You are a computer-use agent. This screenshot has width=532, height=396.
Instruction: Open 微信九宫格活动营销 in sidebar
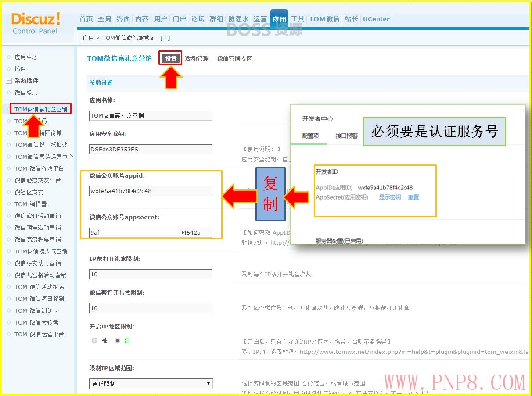pyautogui.click(x=40, y=275)
